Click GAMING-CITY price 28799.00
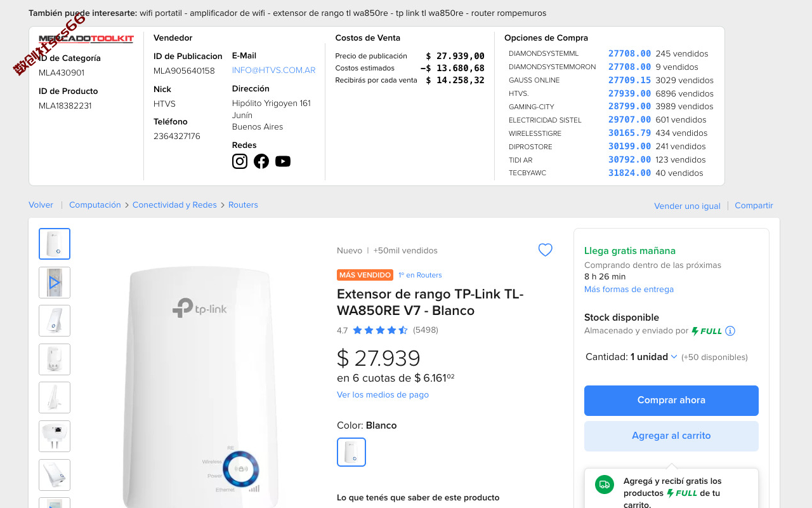Screen dimensions: 812x508 point(629,107)
